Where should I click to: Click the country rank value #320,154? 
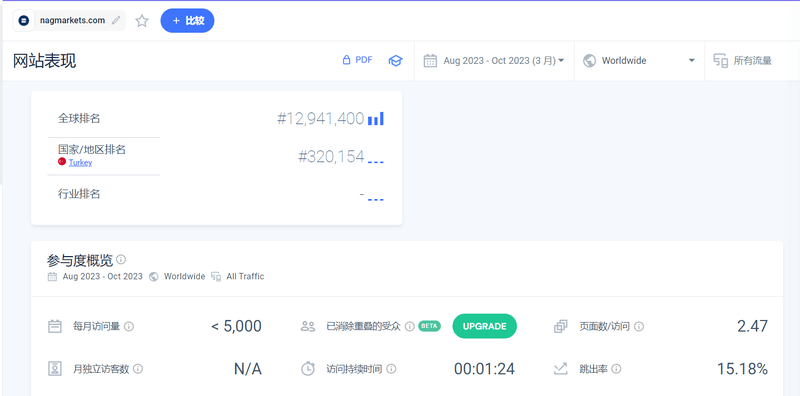click(x=331, y=157)
